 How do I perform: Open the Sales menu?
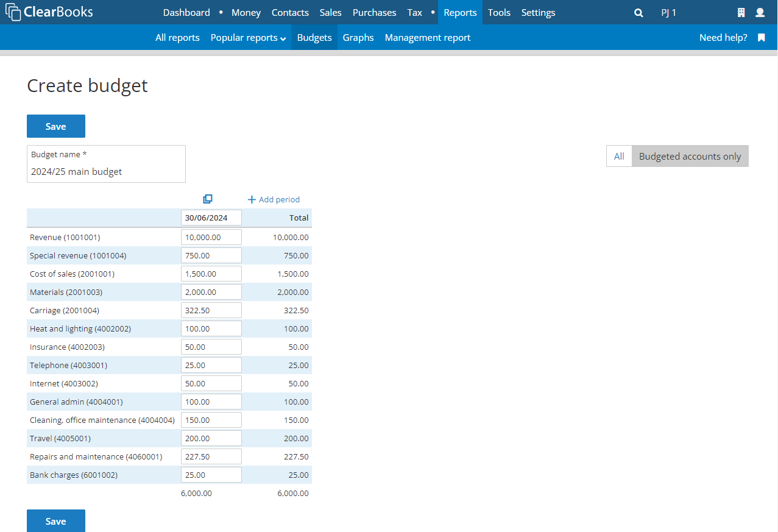(331, 12)
